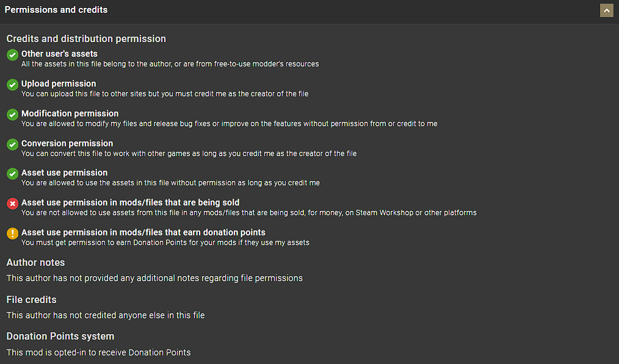
Task: Click green check icon beside Asset use permission
Action: 12,174
